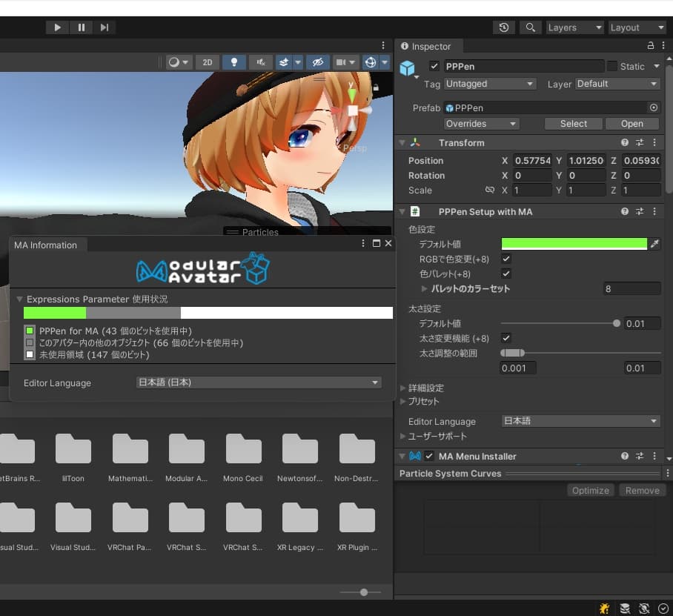This screenshot has height=616, width=673.
Task: Click the green デフォルト値 color swatch
Action: point(574,244)
